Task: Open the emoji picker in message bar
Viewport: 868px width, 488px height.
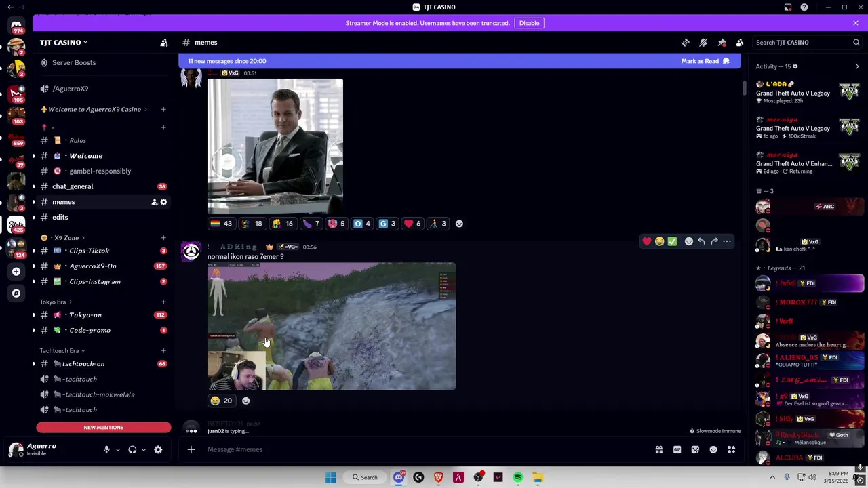Action: click(713, 449)
